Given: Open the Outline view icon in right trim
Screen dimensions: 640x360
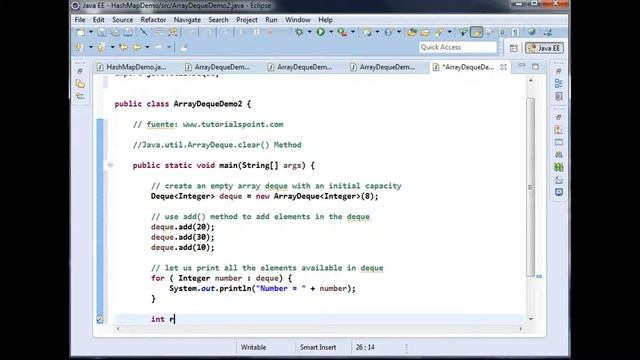Looking at the screenshot, I should tap(559, 84).
